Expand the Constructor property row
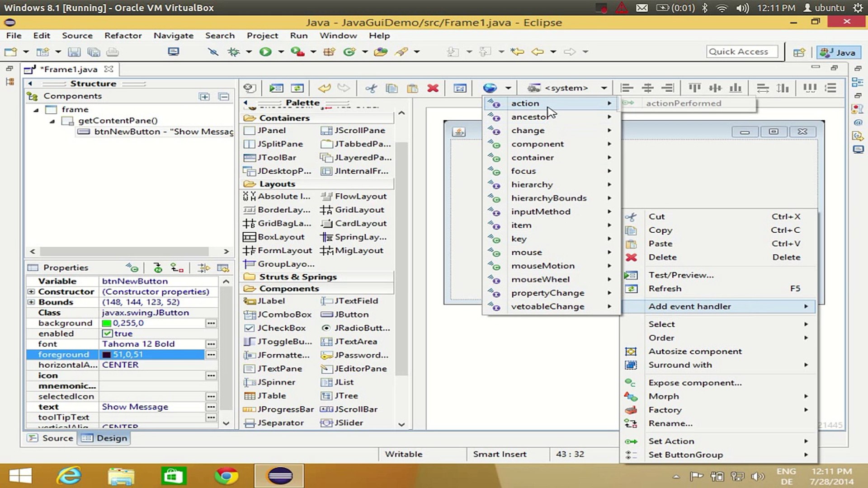The image size is (868, 488). 31,292
